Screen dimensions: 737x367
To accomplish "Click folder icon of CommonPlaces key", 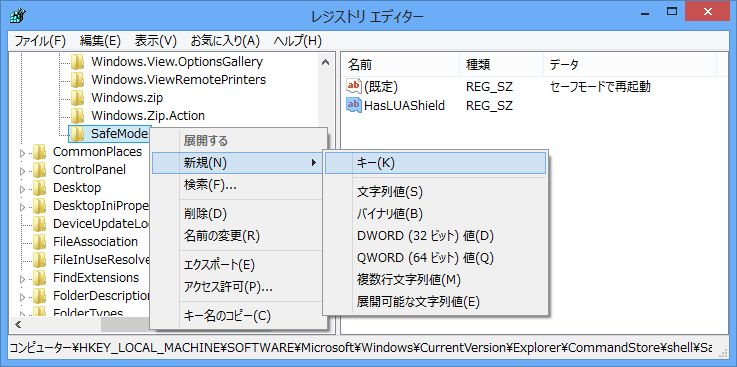I will click(x=39, y=152).
